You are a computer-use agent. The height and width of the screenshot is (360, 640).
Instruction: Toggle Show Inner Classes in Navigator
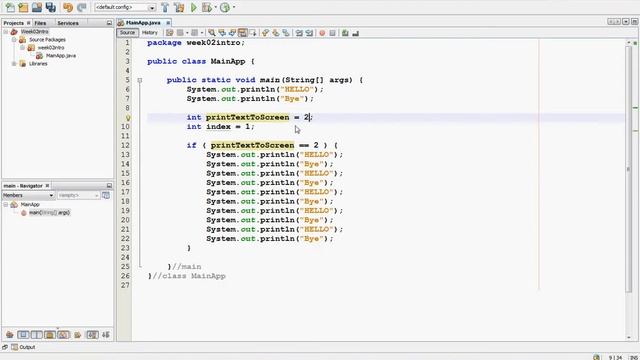64,335
